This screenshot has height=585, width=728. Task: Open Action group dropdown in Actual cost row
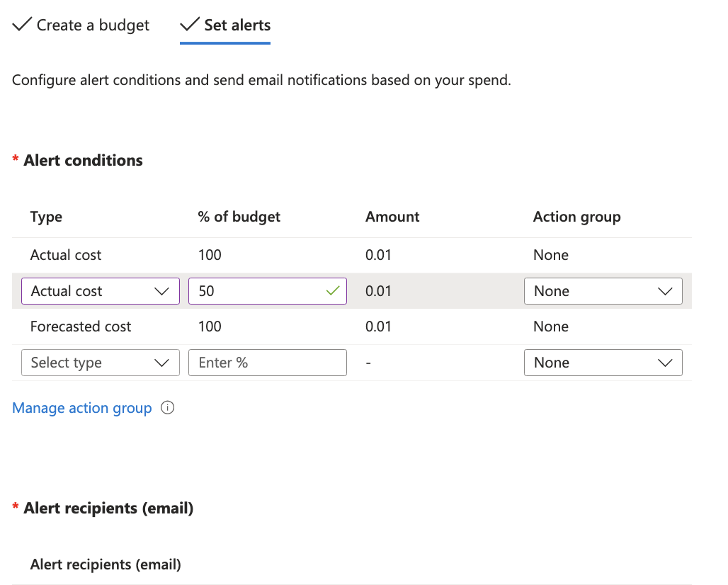[x=603, y=291]
